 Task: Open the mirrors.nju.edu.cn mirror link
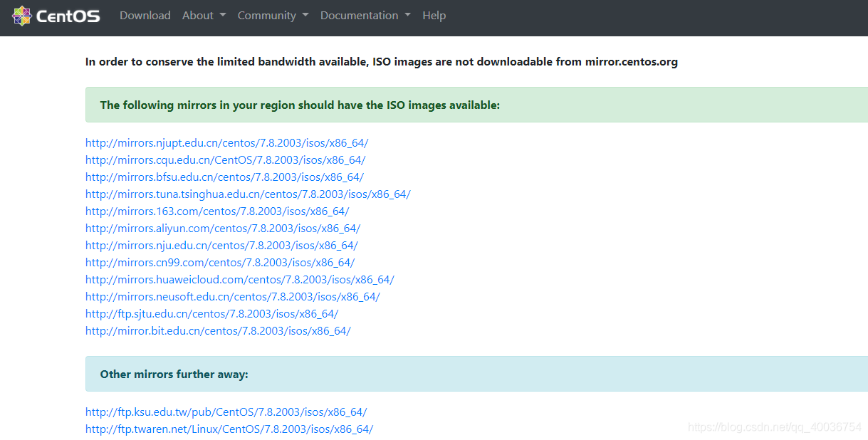pos(221,246)
